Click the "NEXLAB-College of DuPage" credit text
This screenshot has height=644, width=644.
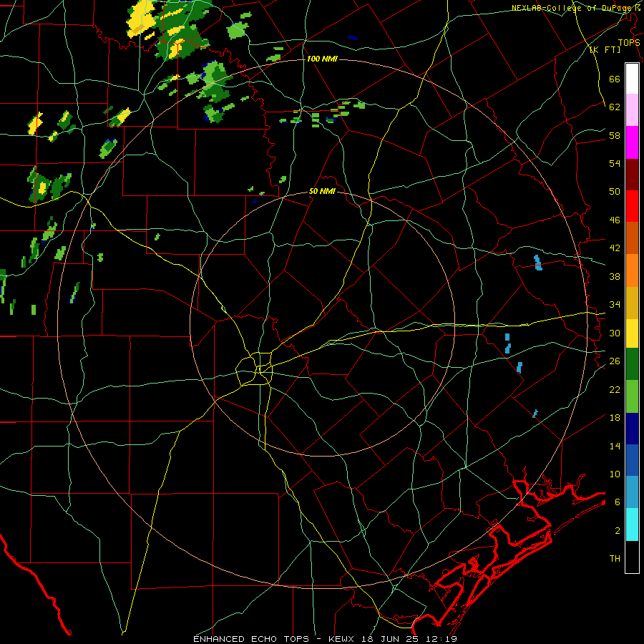(x=572, y=8)
